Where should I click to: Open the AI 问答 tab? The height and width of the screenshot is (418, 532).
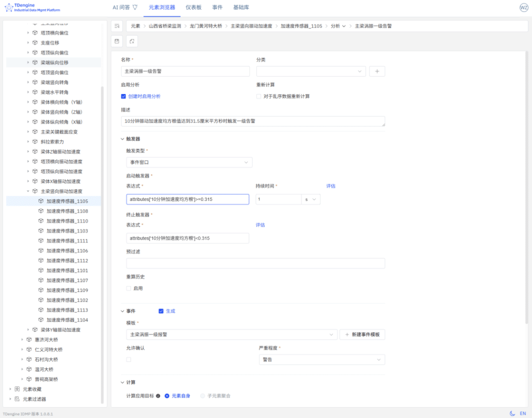pyautogui.click(x=125, y=7)
